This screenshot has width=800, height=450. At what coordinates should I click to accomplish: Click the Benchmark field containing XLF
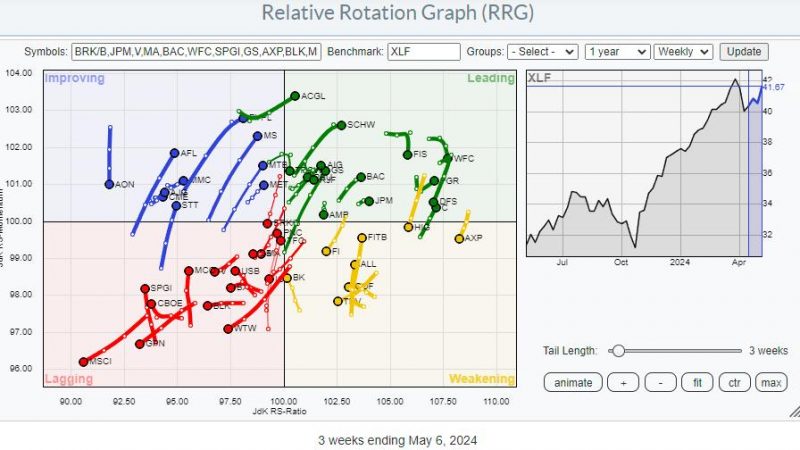click(x=424, y=52)
